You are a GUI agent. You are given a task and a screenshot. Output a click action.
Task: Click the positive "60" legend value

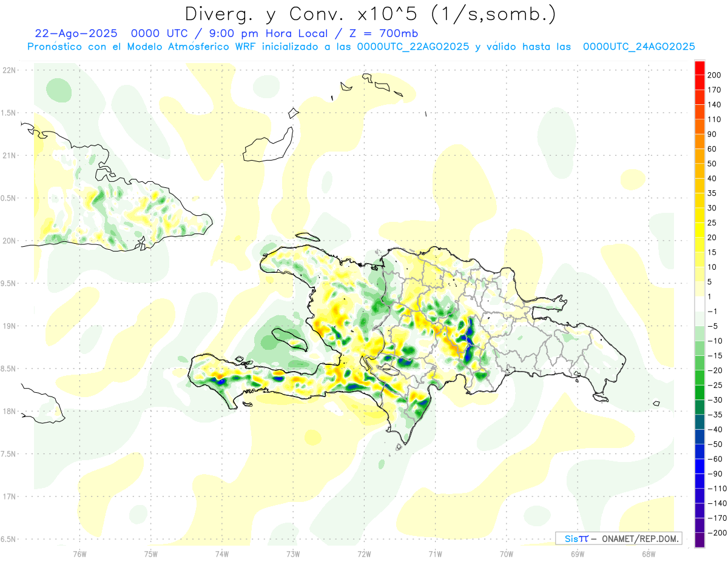(712, 149)
